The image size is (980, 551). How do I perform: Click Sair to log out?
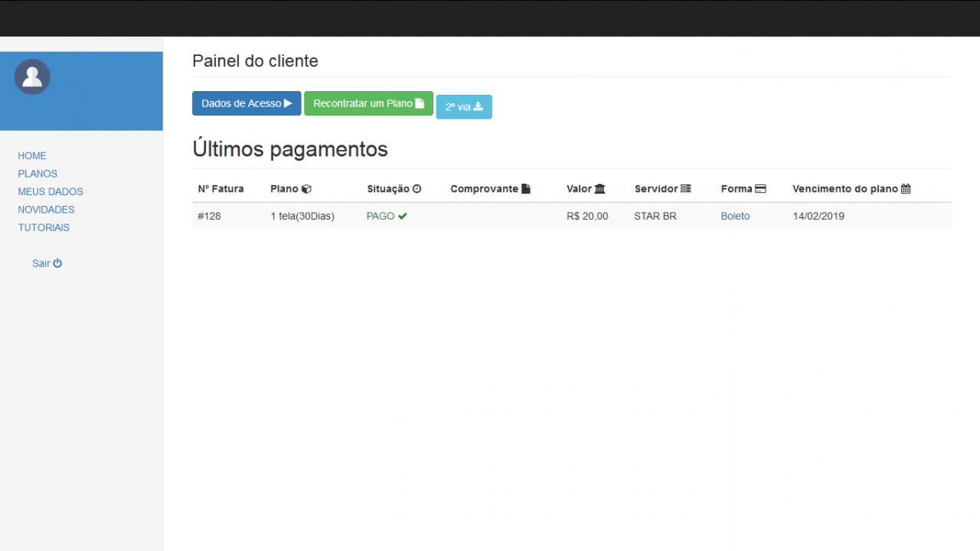tap(41, 262)
